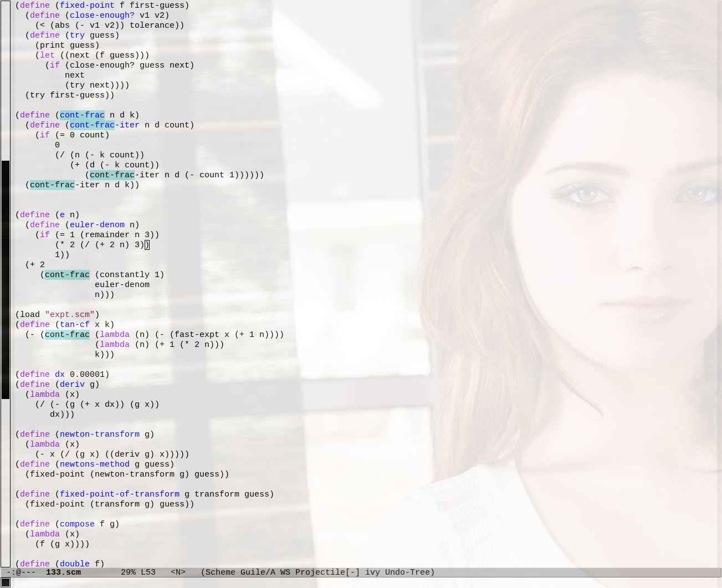Viewport: 722px width, 588px height.
Task: Click the scrollbar thumb on the left edge
Action: [x=6, y=279]
